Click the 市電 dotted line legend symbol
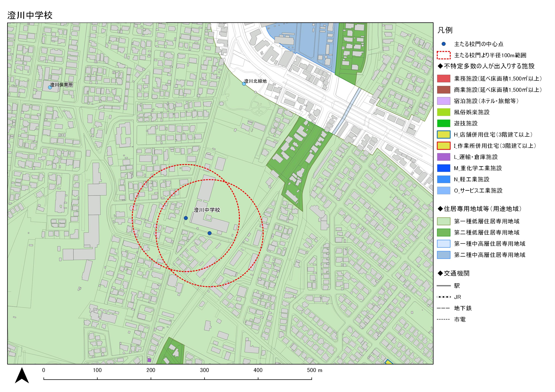 444,319
